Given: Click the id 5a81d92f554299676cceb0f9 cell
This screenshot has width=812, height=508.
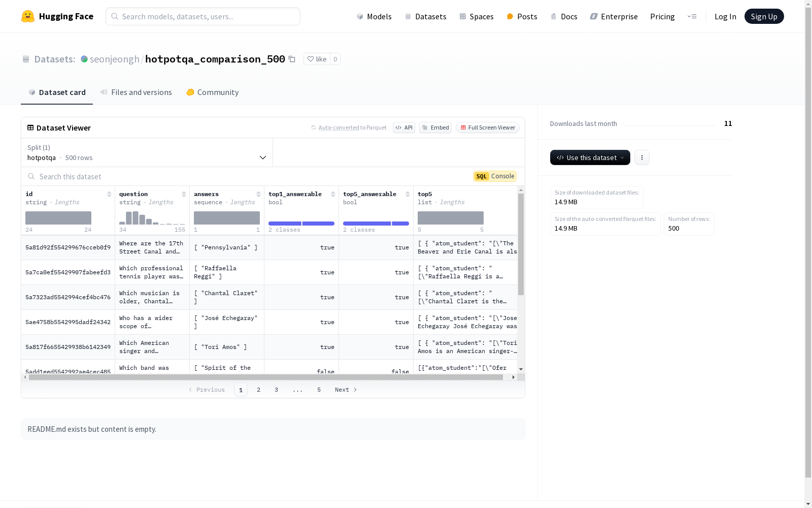Looking at the screenshot, I should tap(68, 247).
